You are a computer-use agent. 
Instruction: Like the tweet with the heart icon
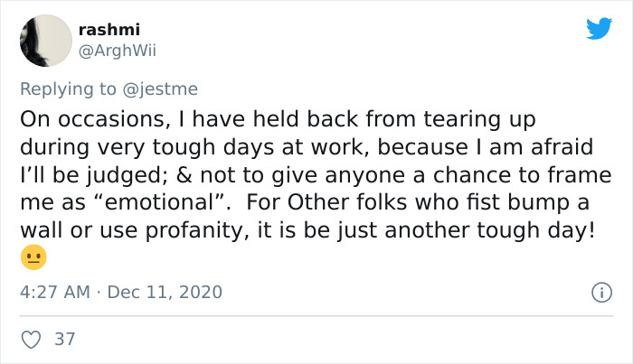tap(31, 340)
